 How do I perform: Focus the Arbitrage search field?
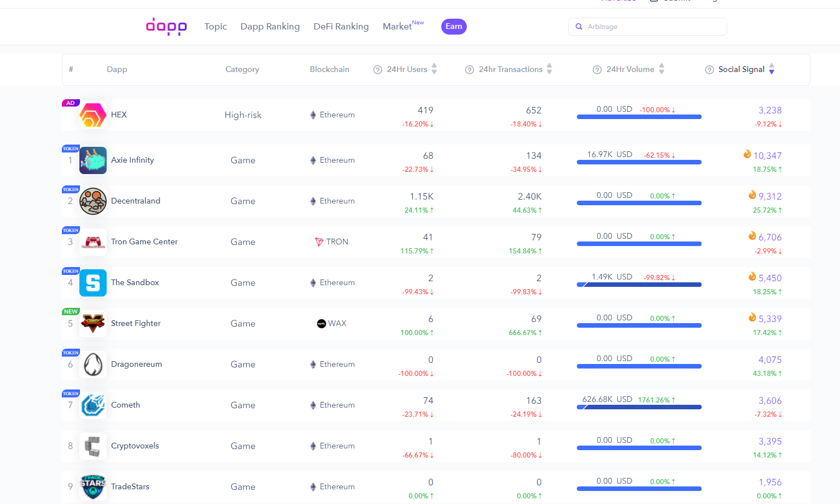point(648,27)
